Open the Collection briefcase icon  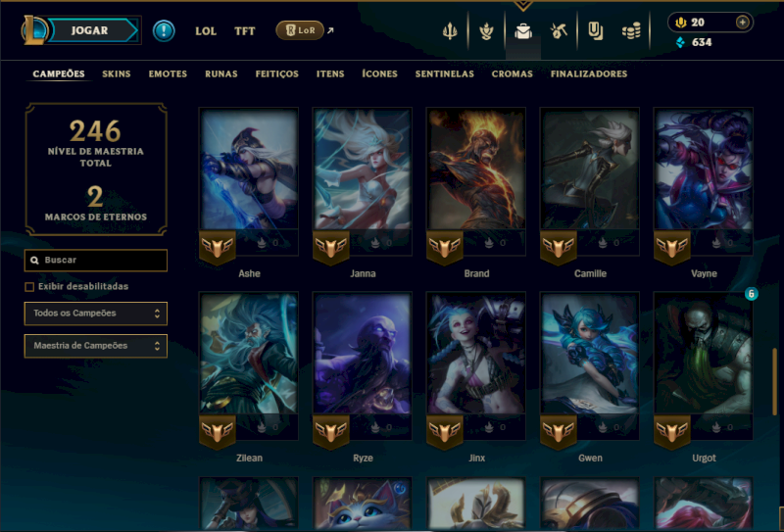pyautogui.click(x=523, y=31)
